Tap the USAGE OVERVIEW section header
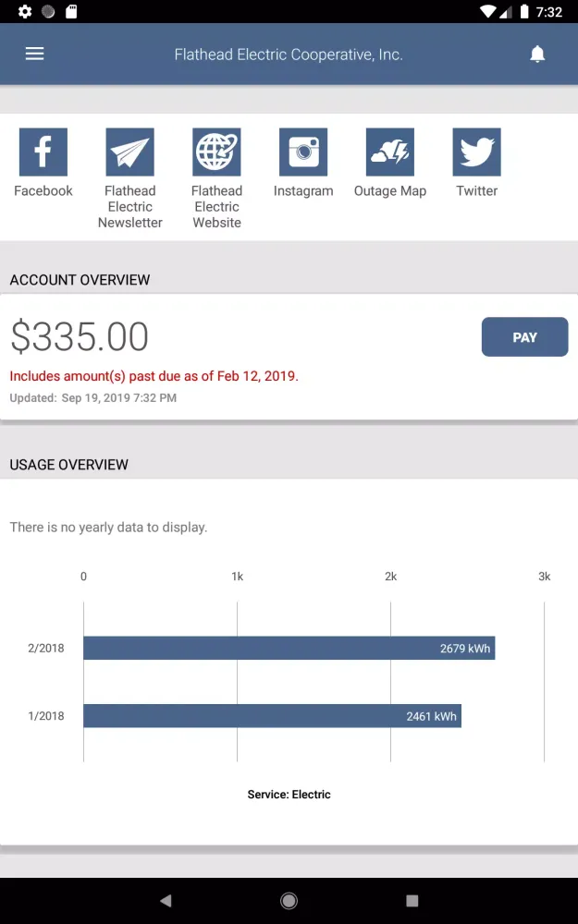 click(68, 465)
